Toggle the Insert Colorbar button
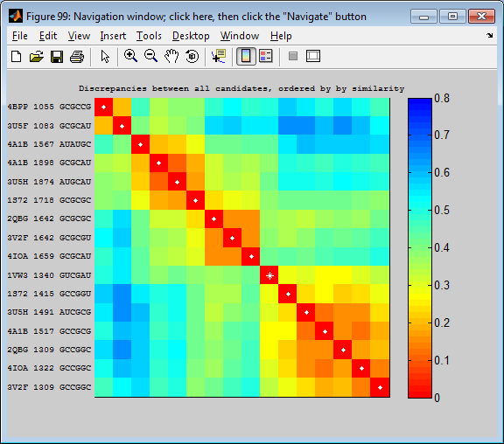The height and width of the screenshot is (444, 504). click(246, 57)
